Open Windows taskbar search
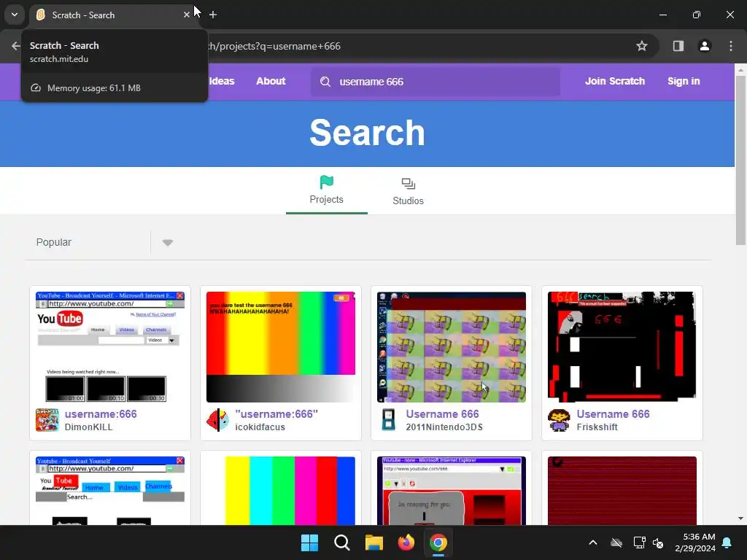747x560 pixels. (341, 542)
